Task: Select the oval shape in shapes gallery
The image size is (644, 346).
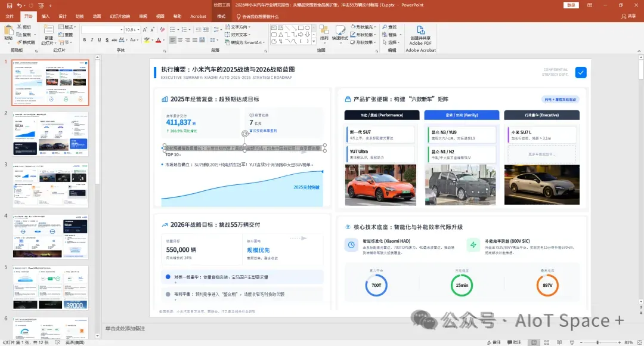Action: click(307, 28)
